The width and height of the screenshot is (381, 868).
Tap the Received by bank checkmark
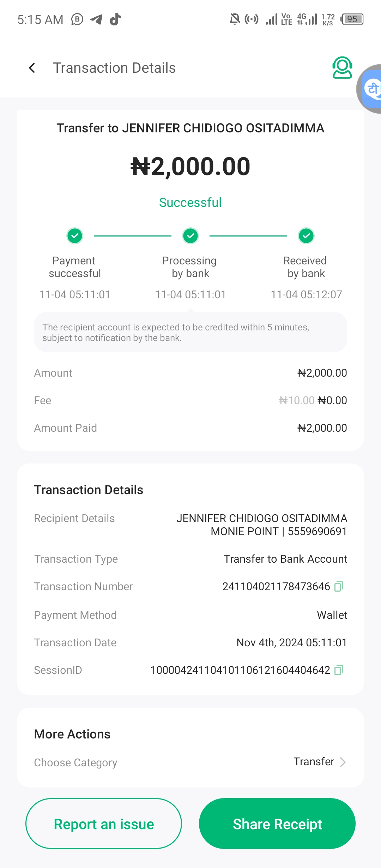click(306, 236)
